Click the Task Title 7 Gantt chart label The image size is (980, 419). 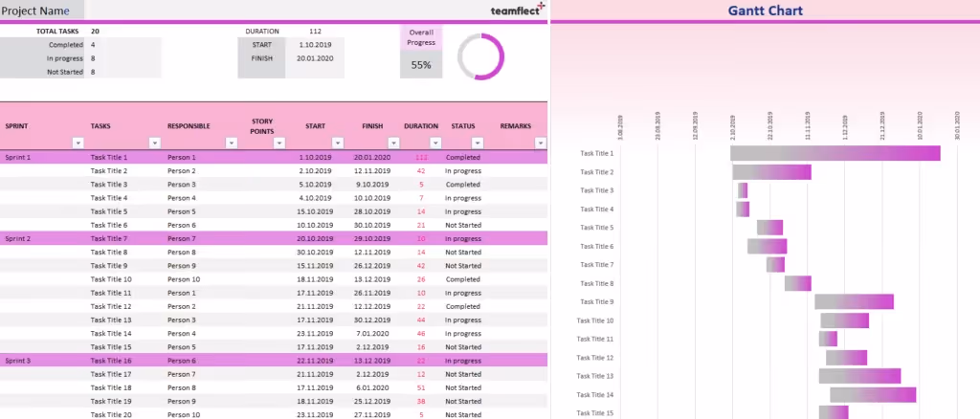[597, 265]
